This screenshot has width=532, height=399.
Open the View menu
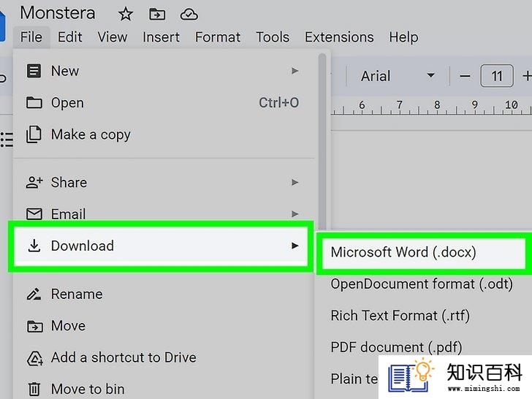tap(113, 37)
